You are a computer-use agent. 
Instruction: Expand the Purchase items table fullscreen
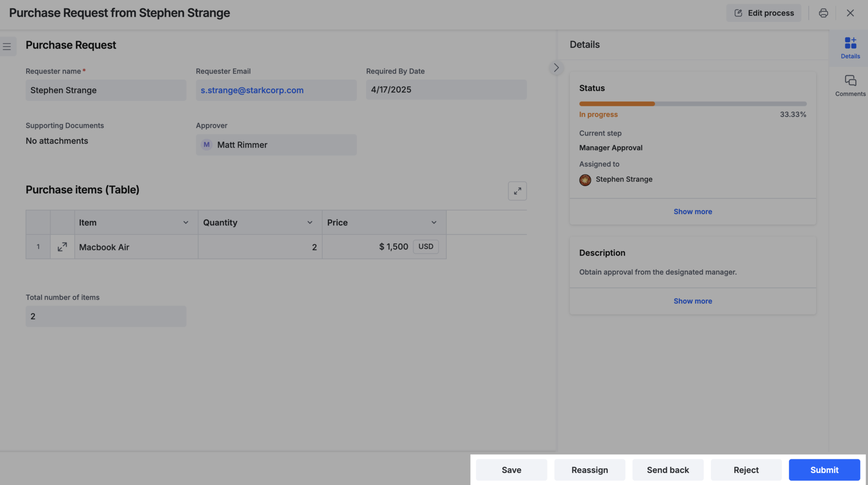(x=517, y=191)
